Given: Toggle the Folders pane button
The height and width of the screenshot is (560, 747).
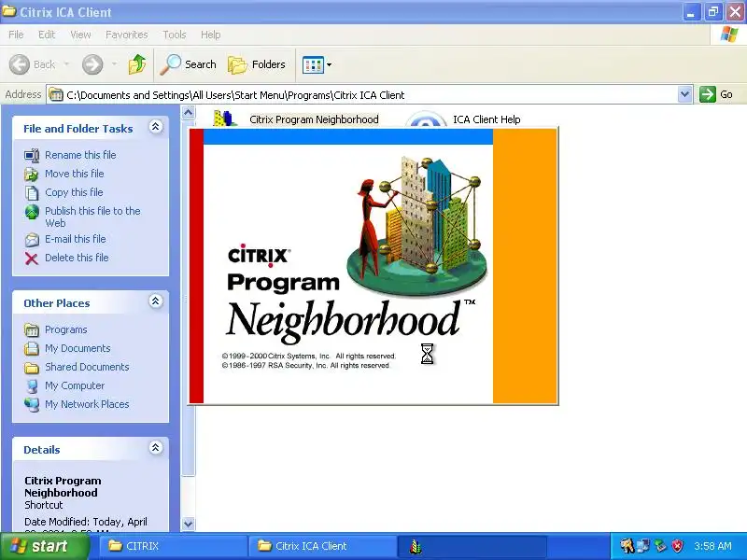Looking at the screenshot, I should click(x=257, y=64).
